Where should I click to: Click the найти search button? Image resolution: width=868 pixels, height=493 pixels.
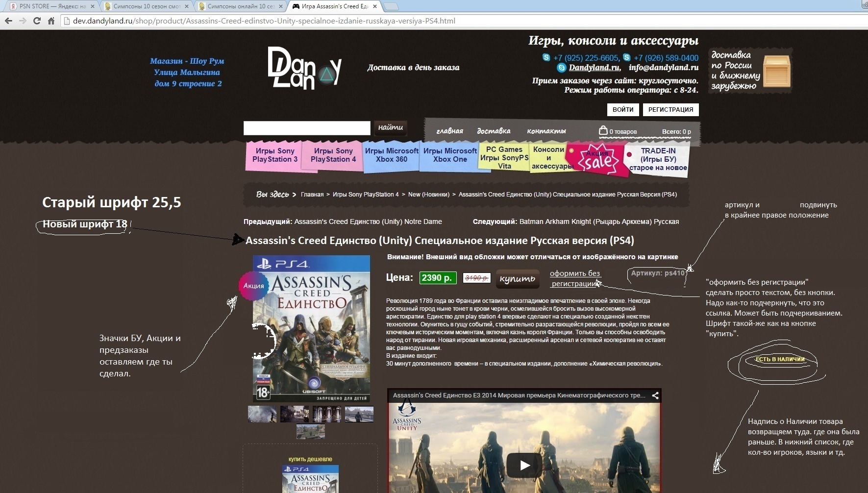coord(391,127)
